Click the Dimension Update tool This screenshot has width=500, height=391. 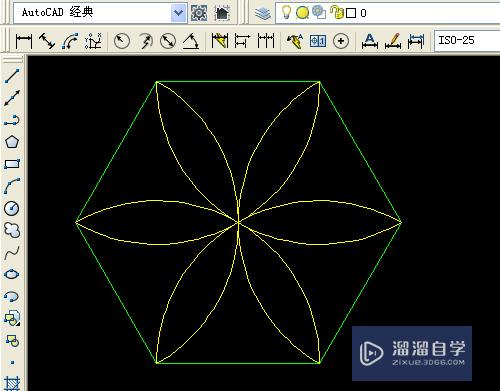click(416, 41)
